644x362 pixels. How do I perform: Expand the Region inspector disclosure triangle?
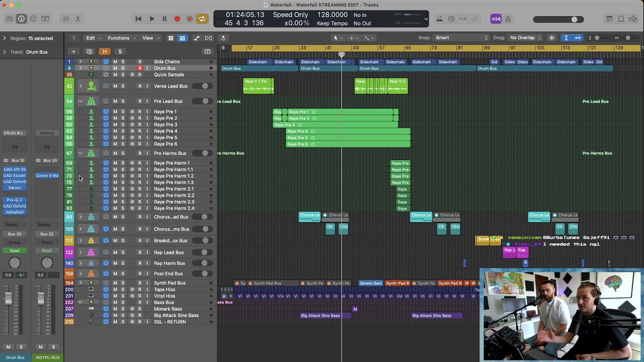pos(5,38)
